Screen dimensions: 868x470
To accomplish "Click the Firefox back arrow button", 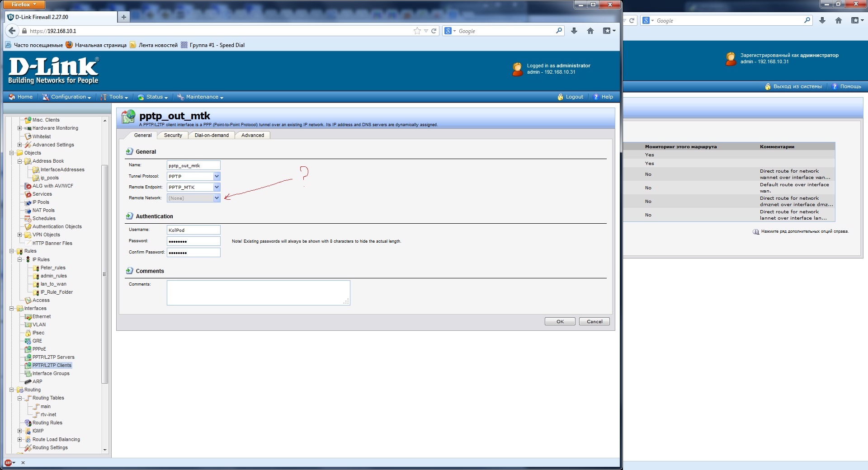I will pos(12,31).
